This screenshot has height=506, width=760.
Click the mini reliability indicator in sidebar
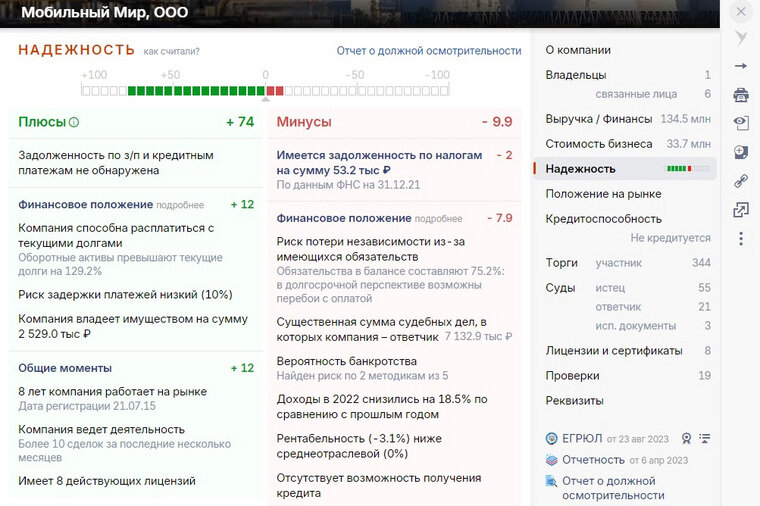click(x=688, y=169)
